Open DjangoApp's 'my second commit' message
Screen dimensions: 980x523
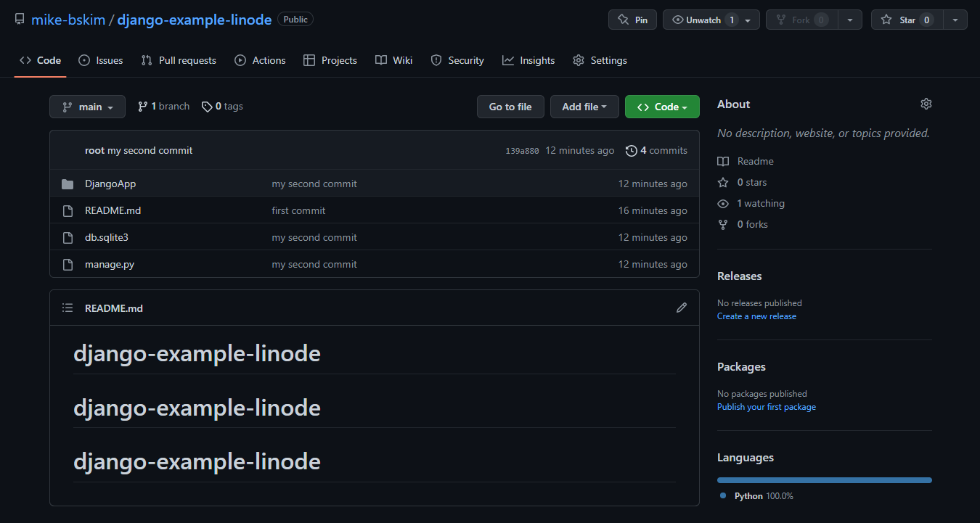tap(314, 184)
